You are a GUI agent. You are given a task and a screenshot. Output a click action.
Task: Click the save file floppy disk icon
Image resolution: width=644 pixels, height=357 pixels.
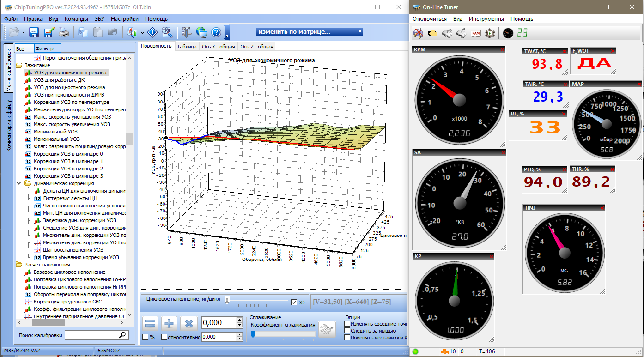pyautogui.click(x=34, y=32)
